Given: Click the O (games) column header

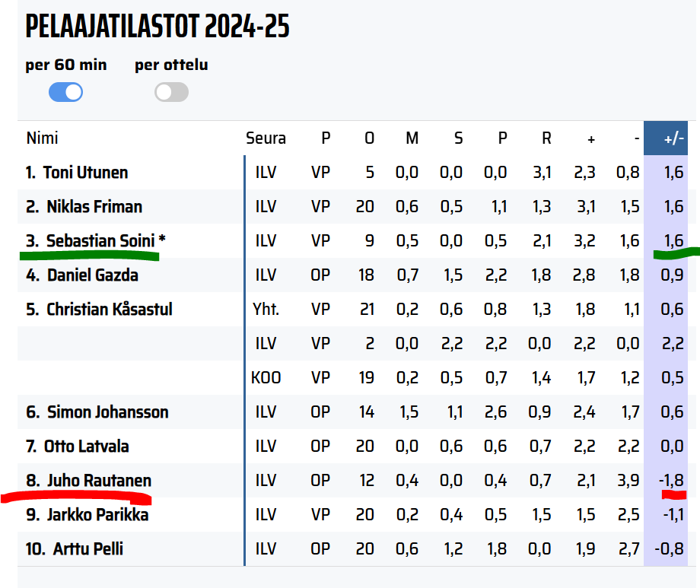Looking at the screenshot, I should coord(369,138).
